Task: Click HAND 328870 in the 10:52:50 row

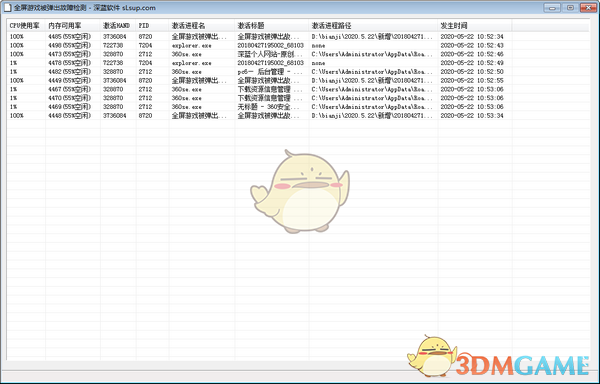Action: (x=113, y=72)
